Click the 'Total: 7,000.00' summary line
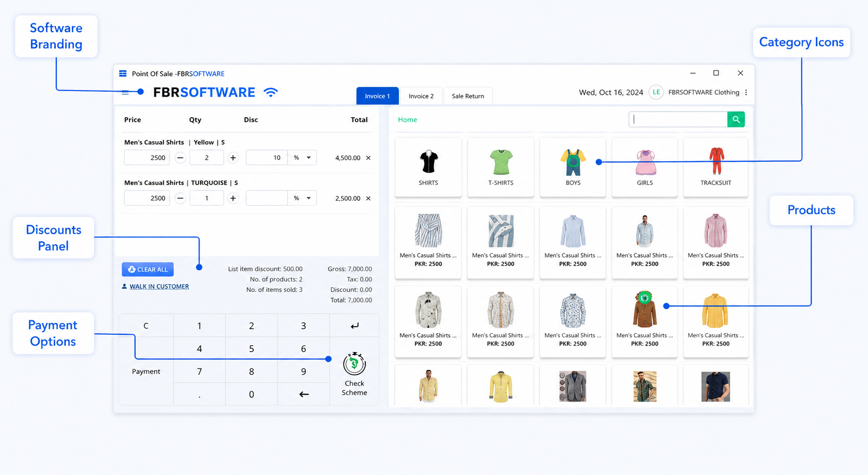Viewport: 868px width, 475px height. 351,300
